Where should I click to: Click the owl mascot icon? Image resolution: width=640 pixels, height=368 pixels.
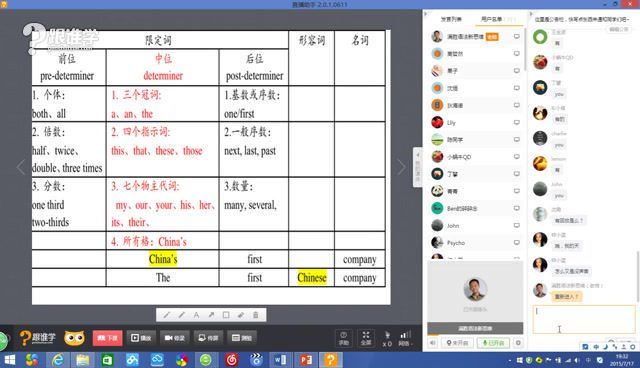tap(74, 338)
